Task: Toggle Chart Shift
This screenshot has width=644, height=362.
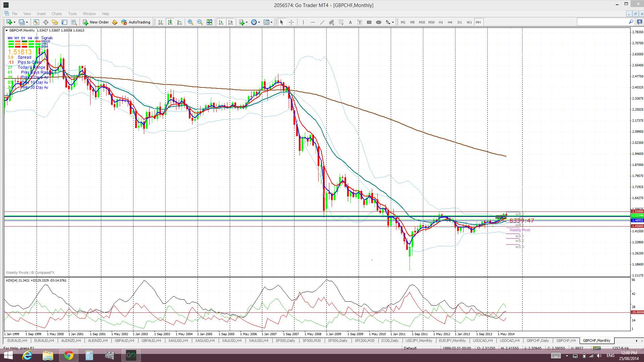Action: (230, 22)
